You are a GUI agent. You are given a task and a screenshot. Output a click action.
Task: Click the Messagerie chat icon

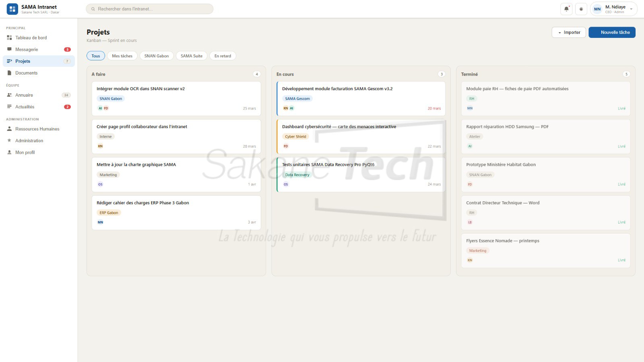point(9,49)
